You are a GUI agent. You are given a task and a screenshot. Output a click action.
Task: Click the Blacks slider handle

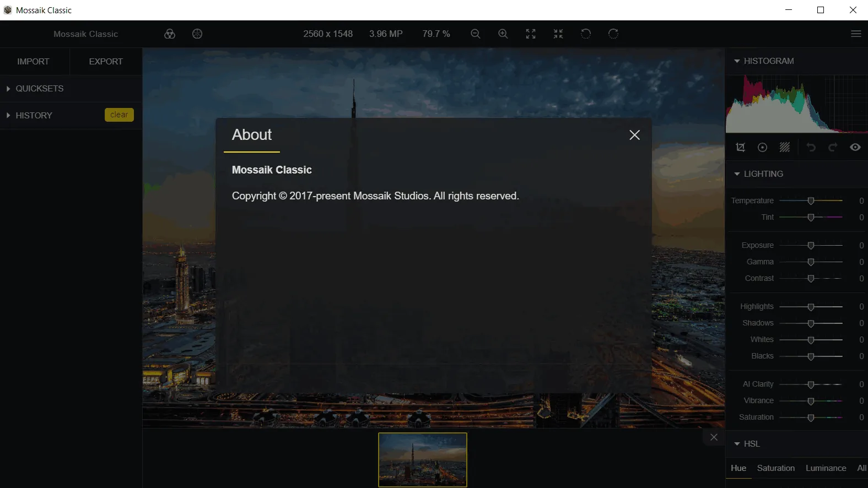tap(811, 356)
